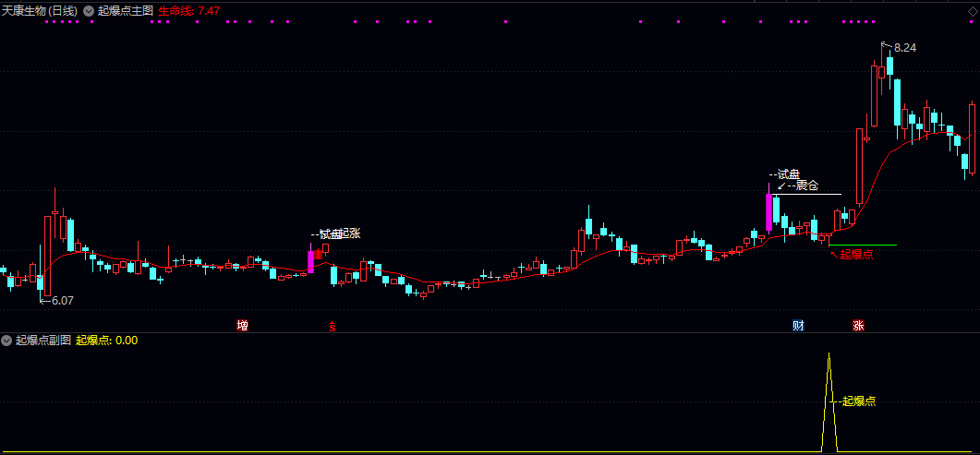
Task: Click the yellow spike peak in sub chart
Action: pos(829,353)
